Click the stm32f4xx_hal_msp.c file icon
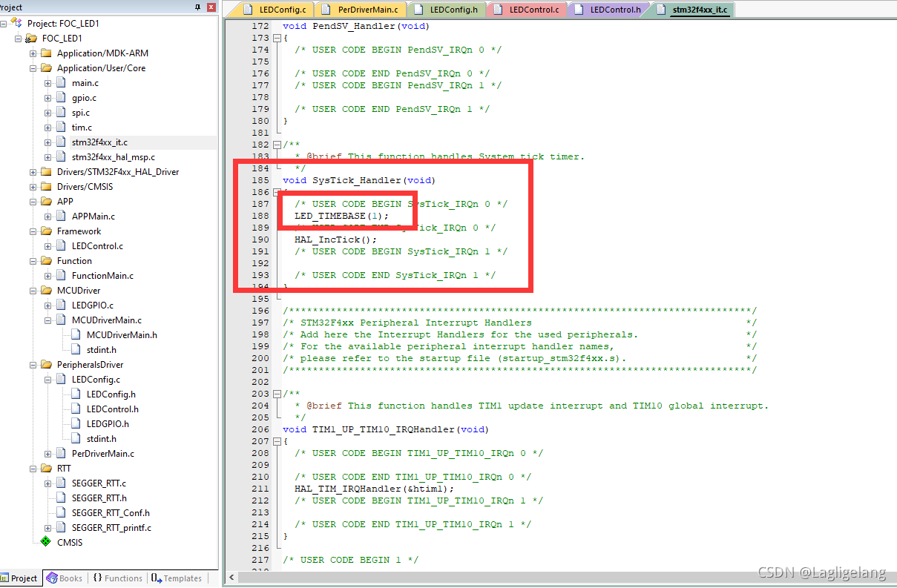Viewport: 897px width, 588px height. [x=61, y=156]
